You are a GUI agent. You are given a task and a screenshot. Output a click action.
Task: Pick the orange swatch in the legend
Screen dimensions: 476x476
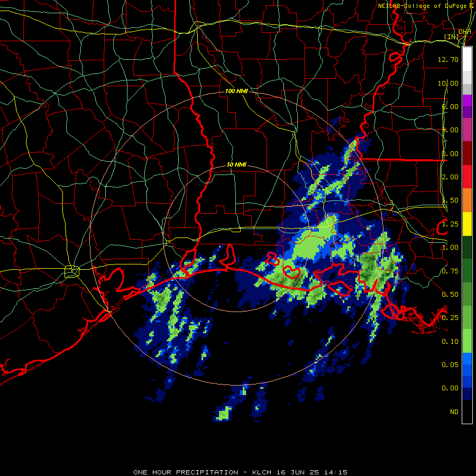(467, 200)
